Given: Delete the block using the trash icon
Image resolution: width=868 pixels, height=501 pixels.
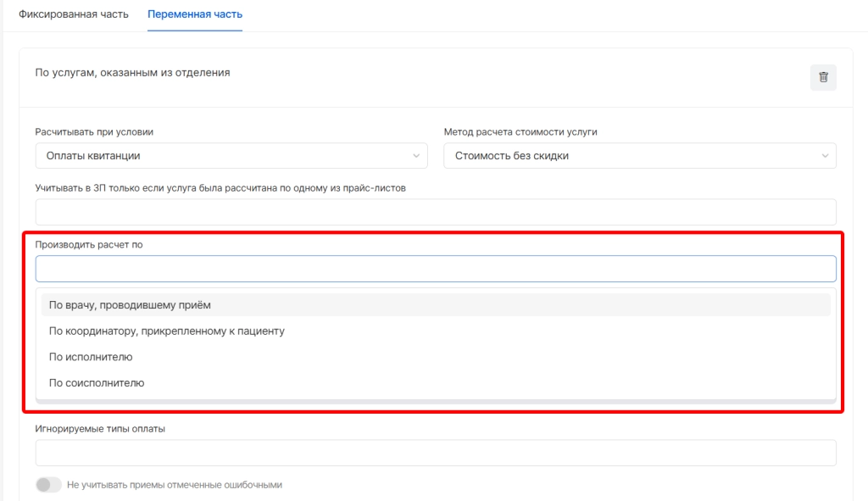Looking at the screenshot, I should coord(823,77).
